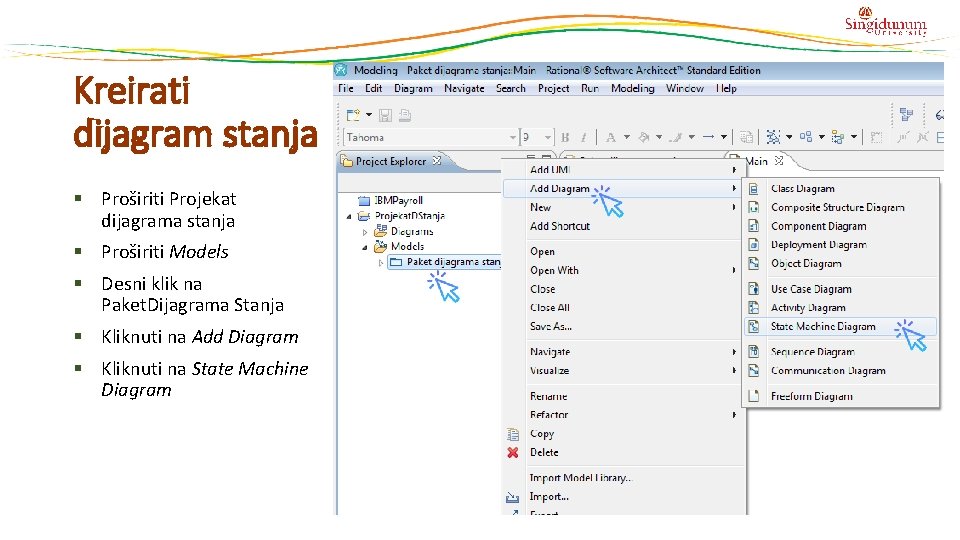960x540 pixels.
Task: Select the Paket dijagrama stanja package
Action: [445, 262]
